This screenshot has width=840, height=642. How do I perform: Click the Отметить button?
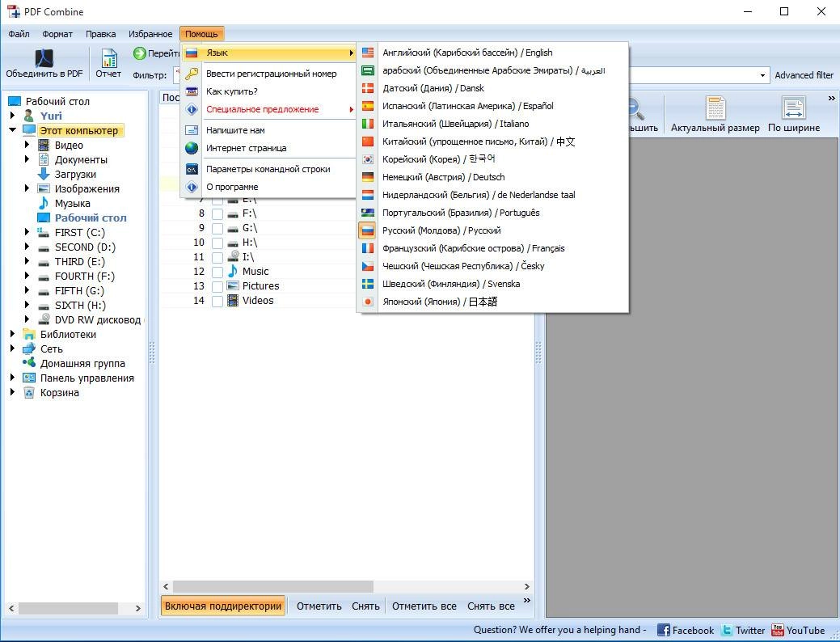[319, 606]
